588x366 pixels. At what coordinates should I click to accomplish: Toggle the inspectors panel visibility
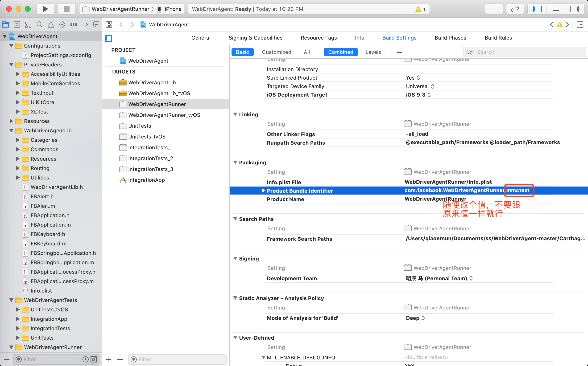(x=574, y=9)
